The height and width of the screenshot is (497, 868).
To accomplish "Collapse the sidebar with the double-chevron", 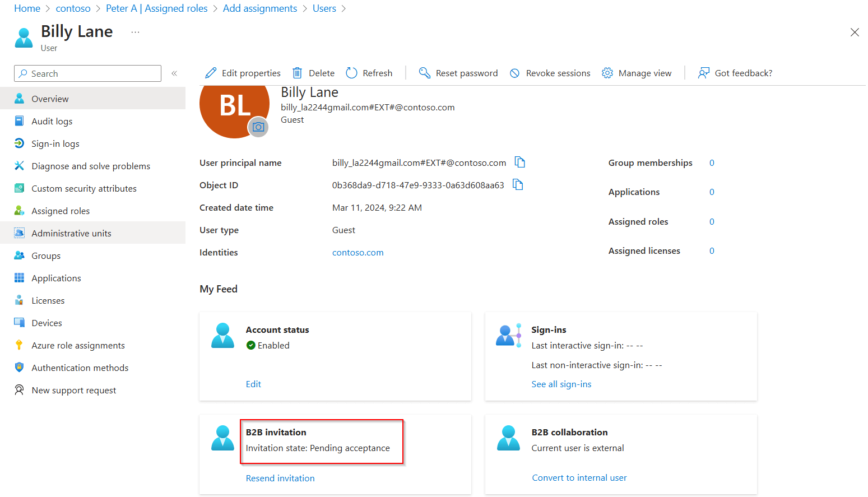I will pos(174,73).
